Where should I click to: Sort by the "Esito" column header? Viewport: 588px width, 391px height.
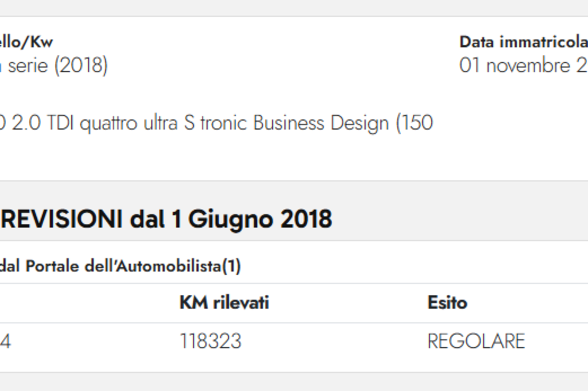447,303
